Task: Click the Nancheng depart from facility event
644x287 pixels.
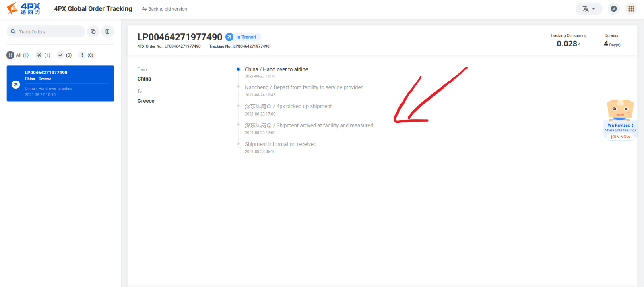Action: click(x=304, y=87)
